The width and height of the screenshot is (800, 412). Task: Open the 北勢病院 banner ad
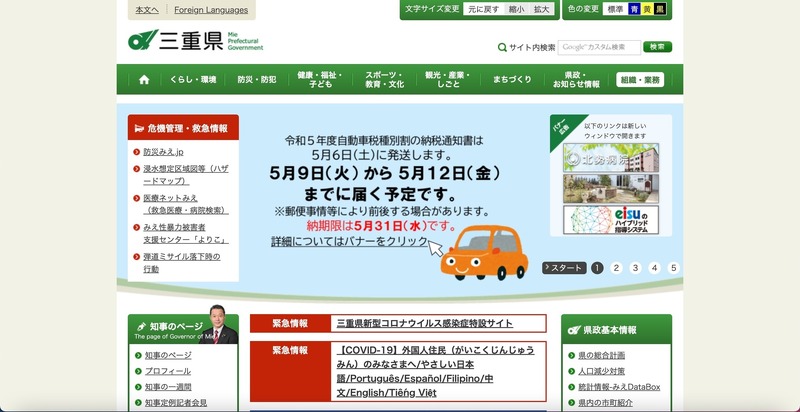(x=610, y=157)
